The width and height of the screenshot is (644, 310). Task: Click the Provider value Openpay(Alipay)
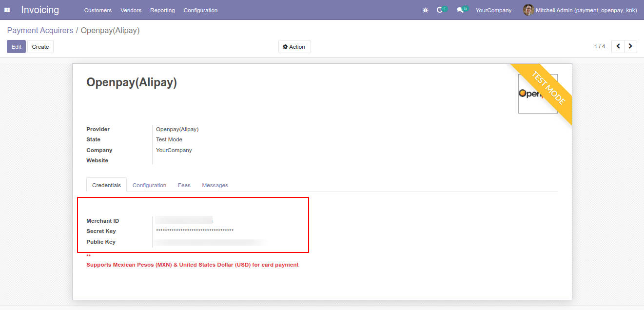(x=177, y=129)
